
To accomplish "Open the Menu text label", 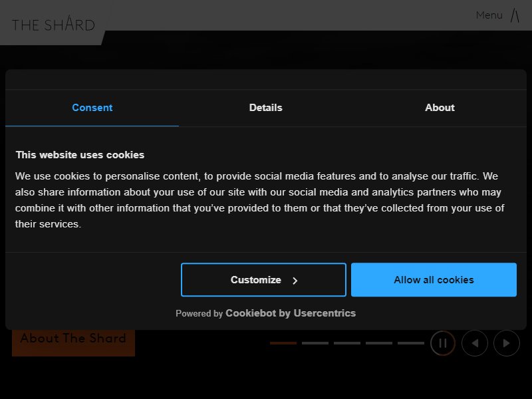I will click(x=489, y=15).
